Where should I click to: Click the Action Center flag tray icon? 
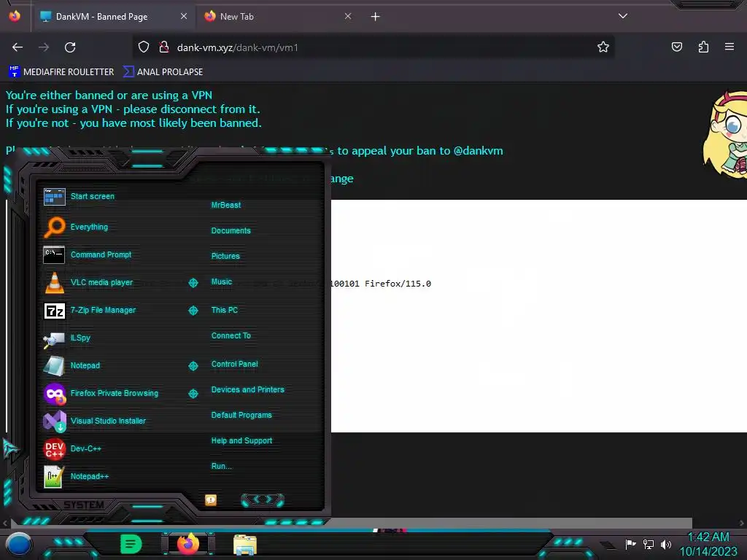click(630, 544)
